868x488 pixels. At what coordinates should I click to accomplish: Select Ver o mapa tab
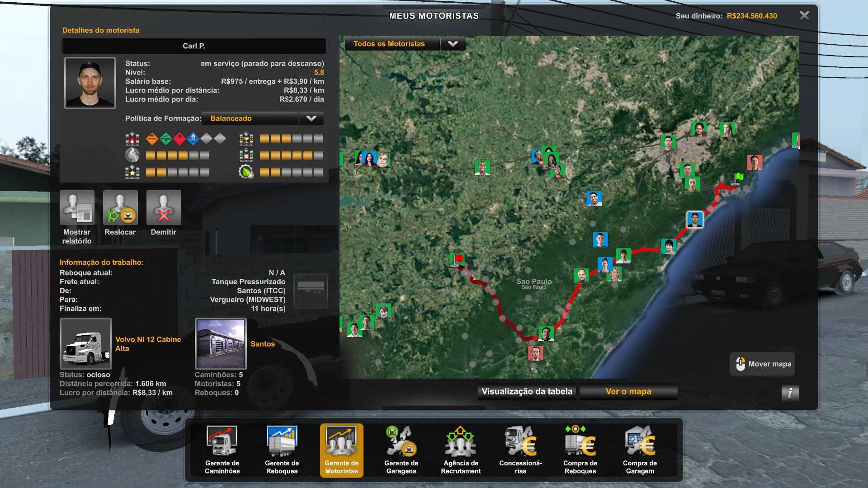click(628, 392)
